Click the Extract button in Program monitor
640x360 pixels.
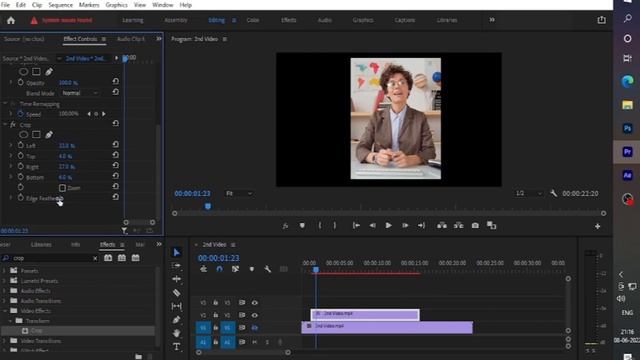coord(458,225)
